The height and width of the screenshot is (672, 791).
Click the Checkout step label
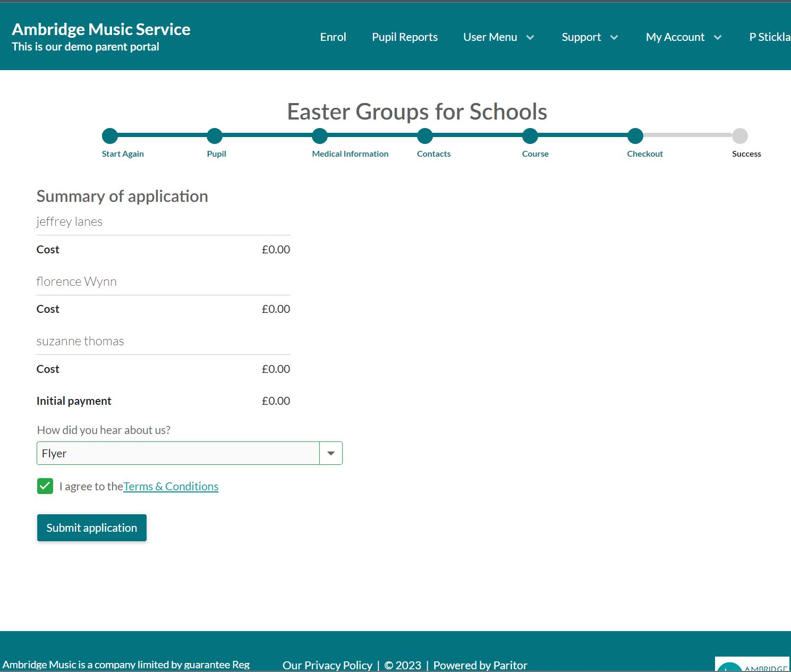(x=645, y=154)
